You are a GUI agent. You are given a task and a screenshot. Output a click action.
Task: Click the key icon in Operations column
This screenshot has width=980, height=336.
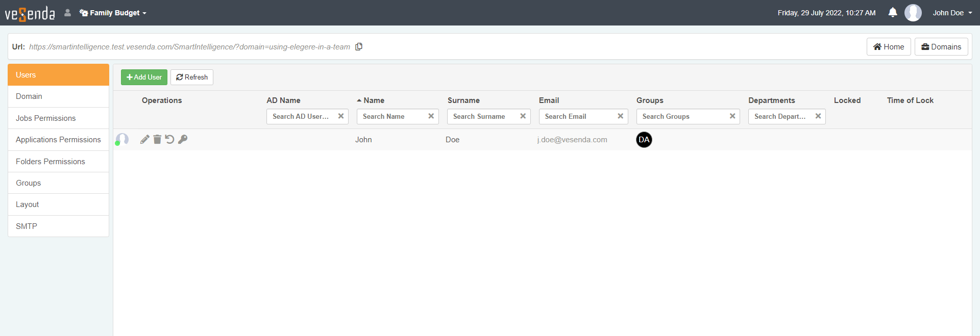click(x=183, y=140)
